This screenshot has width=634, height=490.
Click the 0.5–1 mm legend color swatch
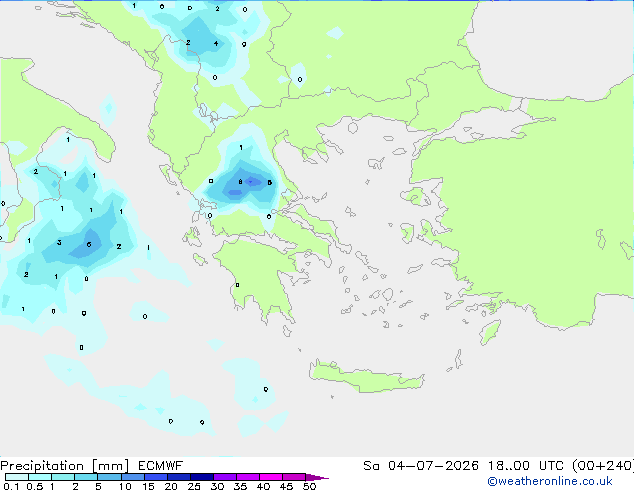[40, 477]
